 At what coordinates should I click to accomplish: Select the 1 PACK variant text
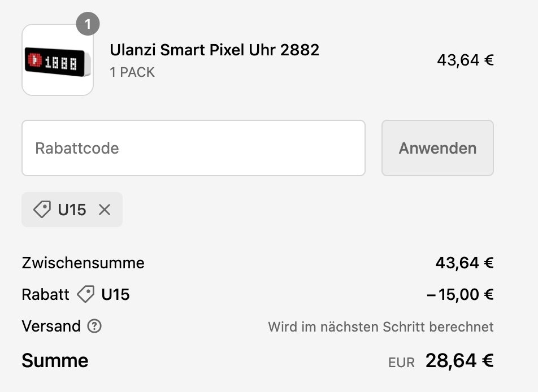(x=132, y=72)
